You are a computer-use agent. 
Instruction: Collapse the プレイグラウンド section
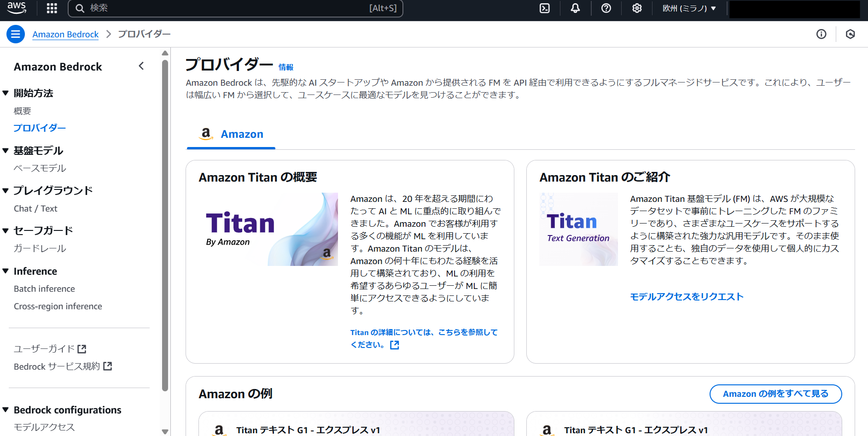[6, 190]
